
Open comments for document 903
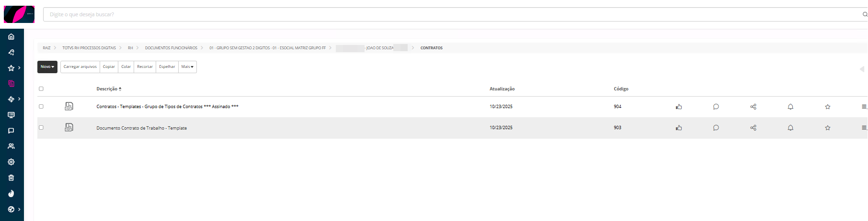(x=716, y=128)
